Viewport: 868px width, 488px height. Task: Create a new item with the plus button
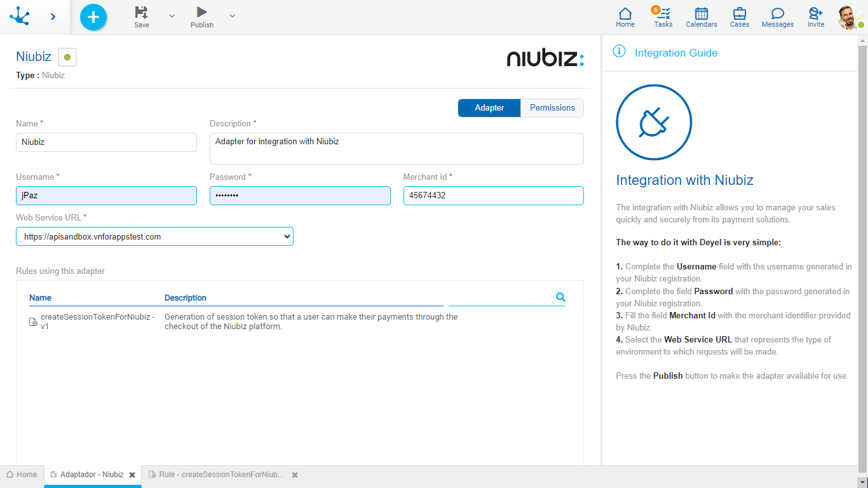pyautogui.click(x=93, y=17)
